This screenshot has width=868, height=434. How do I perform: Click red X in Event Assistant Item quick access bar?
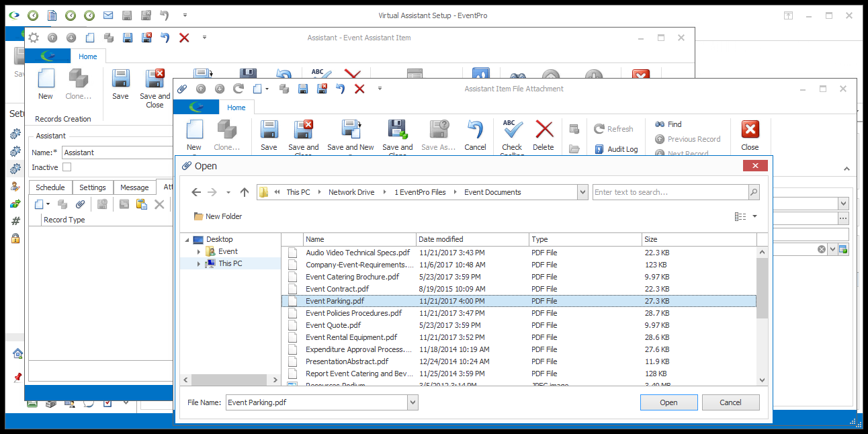pyautogui.click(x=184, y=38)
